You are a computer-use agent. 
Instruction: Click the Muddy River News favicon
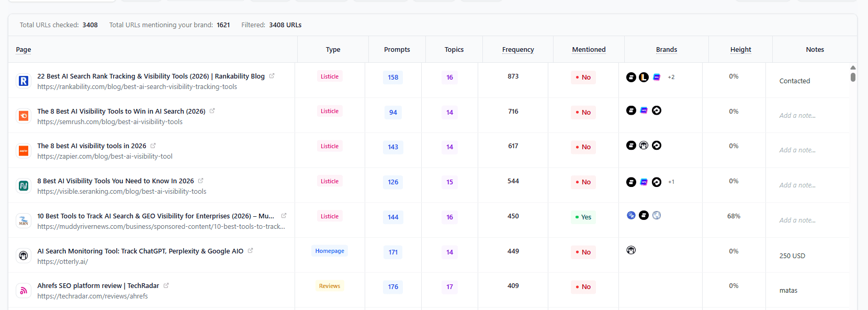pos(24,220)
